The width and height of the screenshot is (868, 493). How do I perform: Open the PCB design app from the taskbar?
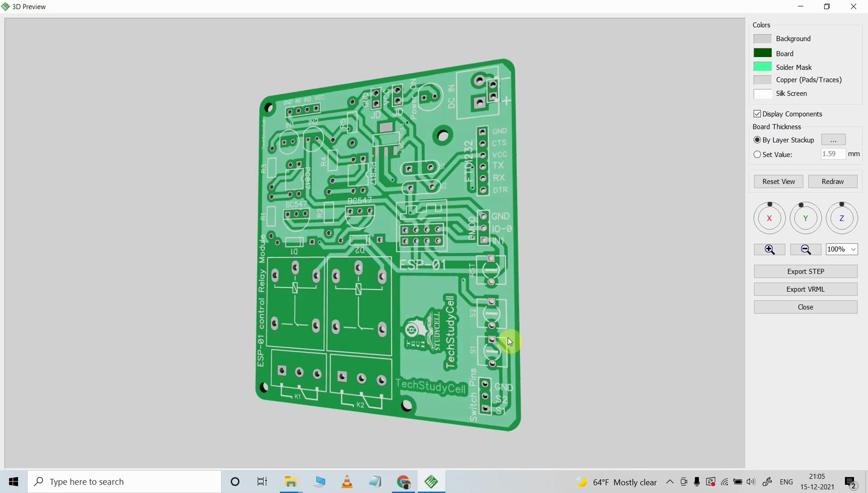(x=431, y=482)
